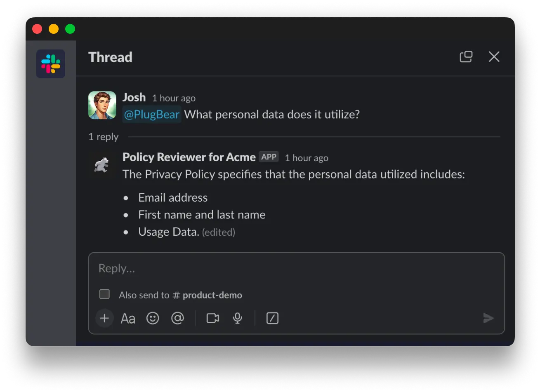This screenshot has width=540, height=392.
Task: Open the emoji picker
Action: click(x=153, y=318)
